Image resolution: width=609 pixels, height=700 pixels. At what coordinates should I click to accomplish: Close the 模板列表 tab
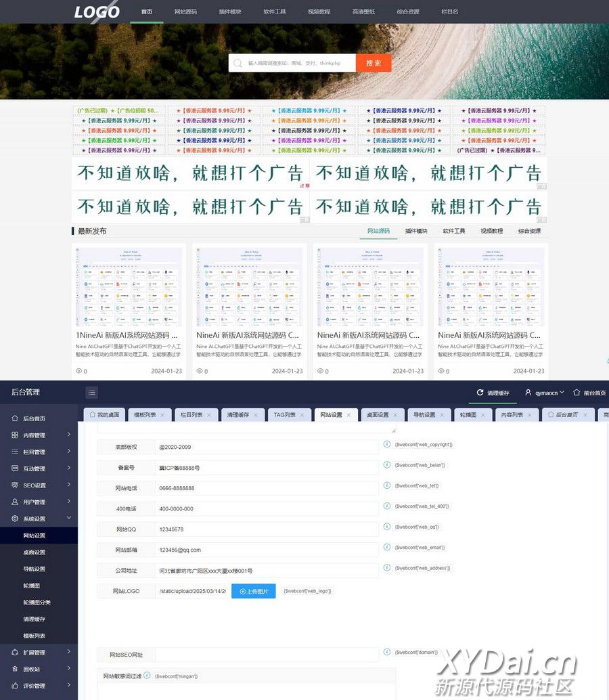pyautogui.click(x=162, y=415)
